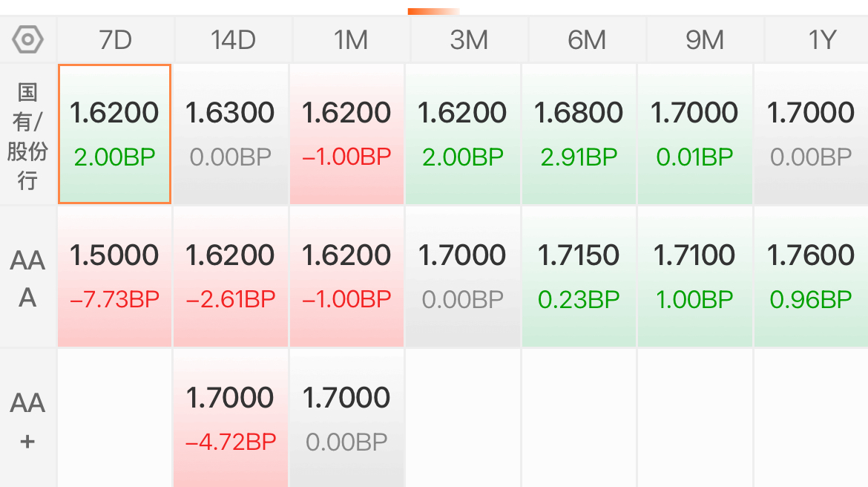Open the AAA 14D cell showing -2.61BP
Viewport: 868px width, 487px height.
coord(230,277)
